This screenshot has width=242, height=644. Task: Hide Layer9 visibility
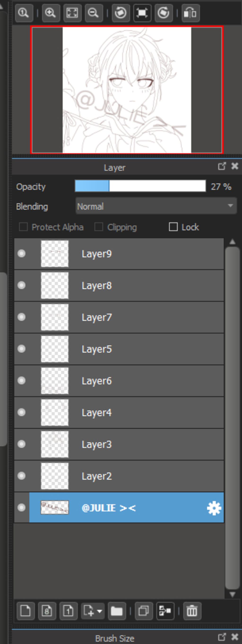click(x=22, y=254)
